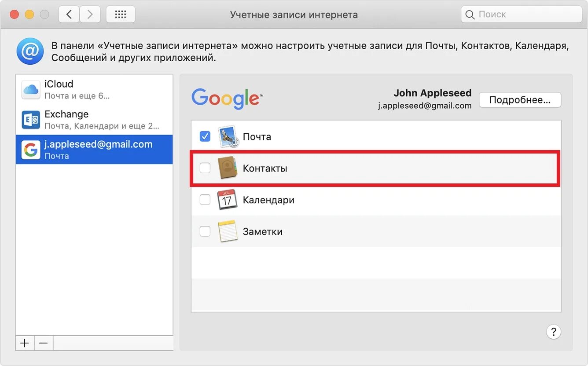Click the back navigation arrow
The image size is (588, 366).
tap(69, 15)
